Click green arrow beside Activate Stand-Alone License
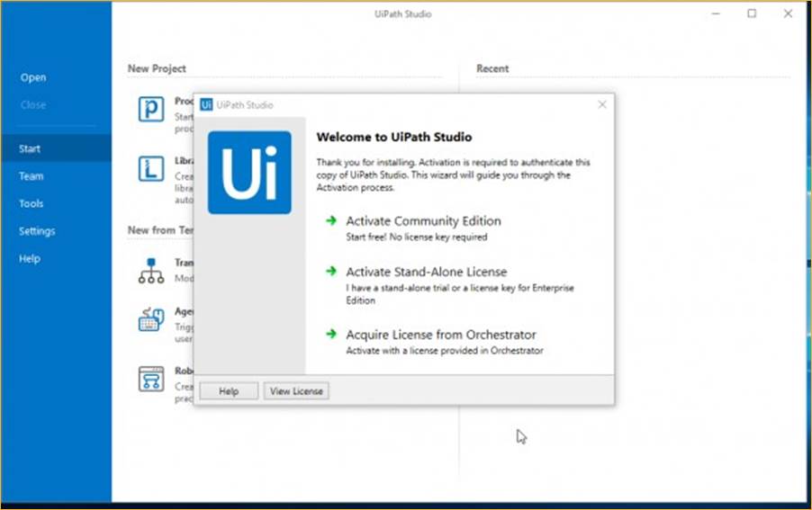 tap(331, 271)
